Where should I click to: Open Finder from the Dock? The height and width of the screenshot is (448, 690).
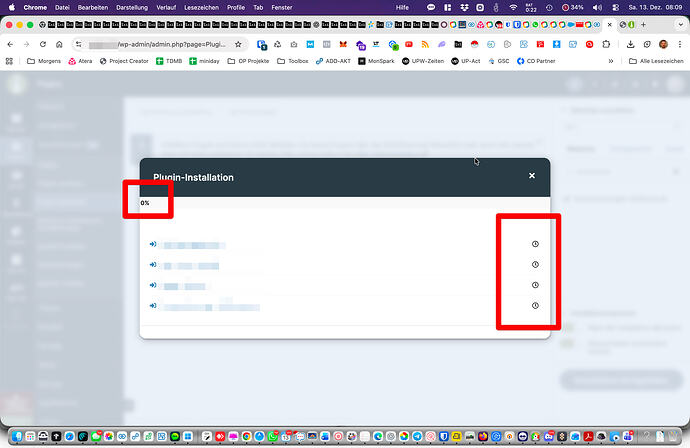[x=16, y=437]
